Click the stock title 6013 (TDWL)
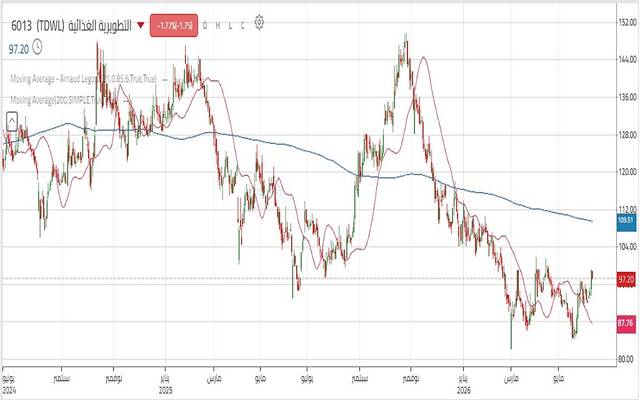640x400 pixels. click(x=71, y=26)
